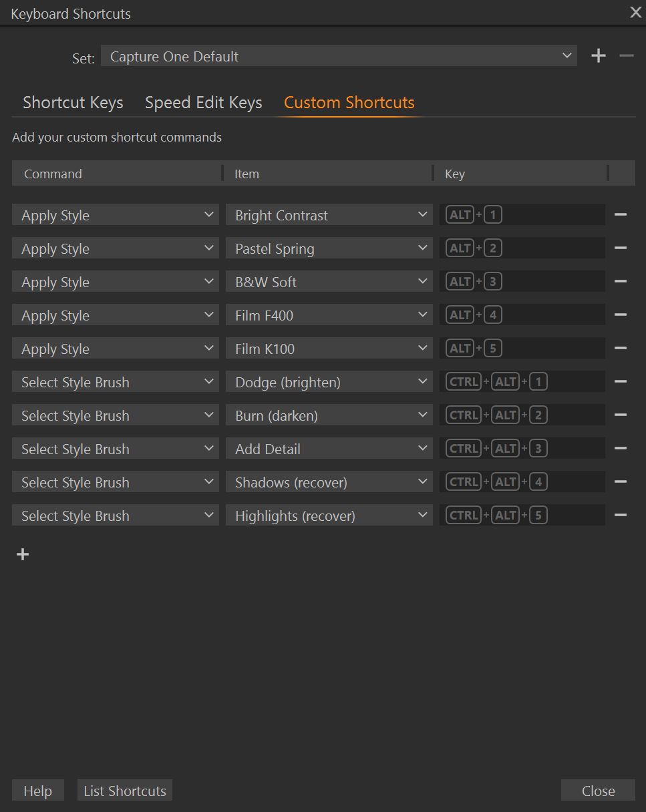The height and width of the screenshot is (812, 646).
Task: Click the List Shortcuts button
Action: point(124,791)
